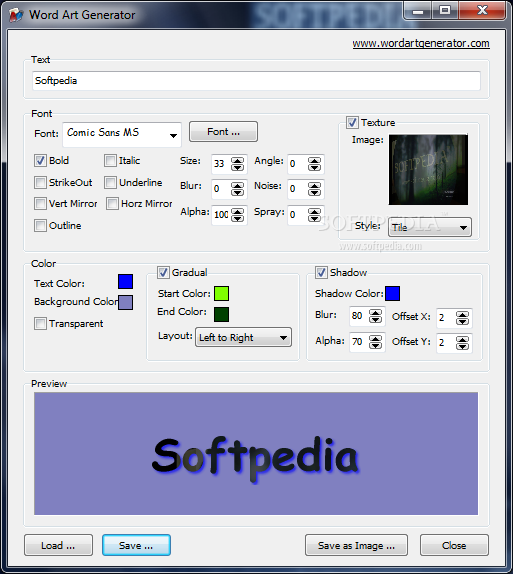Increase the Shadow Alpha spinner
Viewport: 513px width, 574px height.
(x=375, y=338)
